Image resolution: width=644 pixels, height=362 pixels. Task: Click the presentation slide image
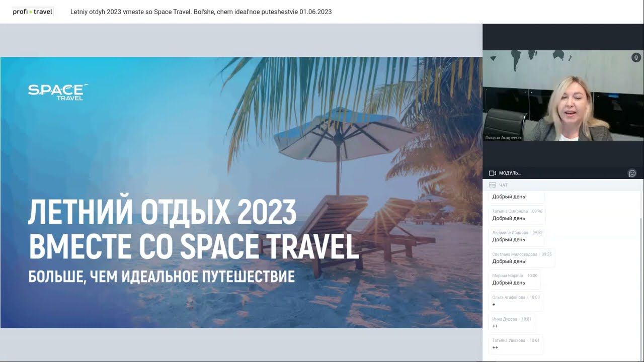click(x=241, y=193)
